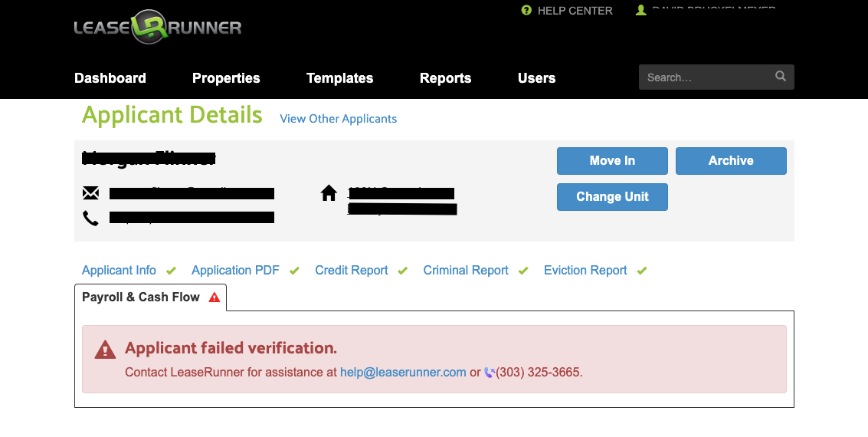Click the user profile icon in header
This screenshot has width=868, height=437.
641,11
